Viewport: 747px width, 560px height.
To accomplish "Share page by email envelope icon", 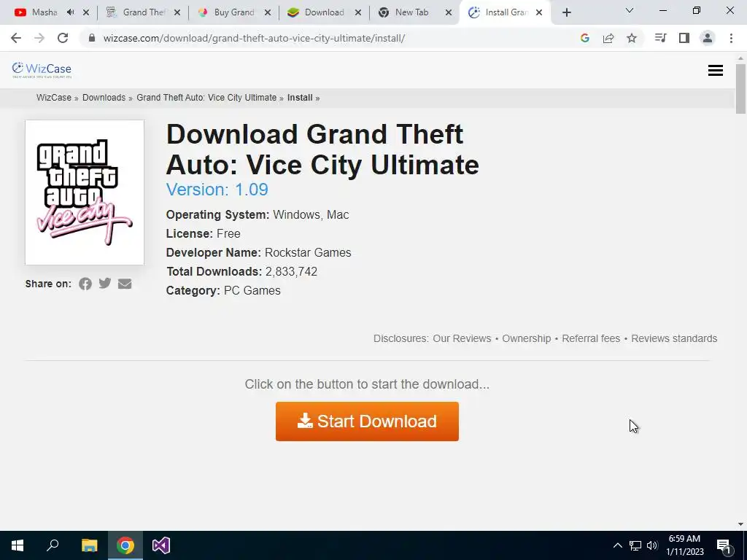I will click(125, 284).
